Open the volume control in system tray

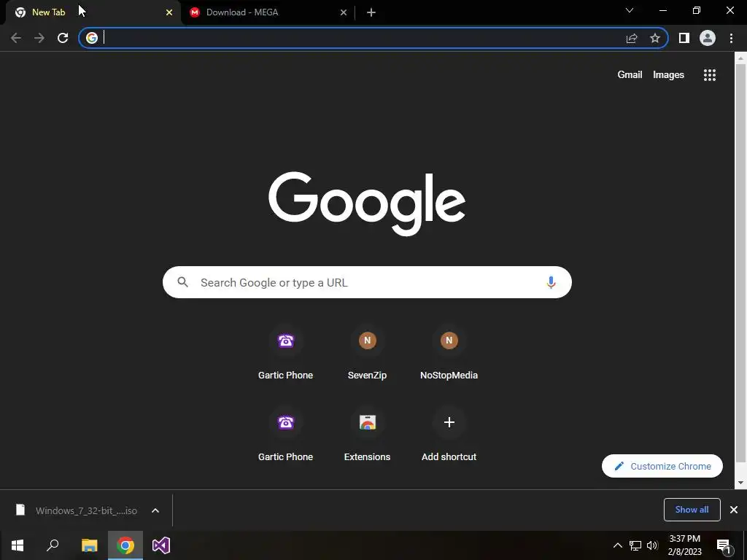(x=652, y=545)
